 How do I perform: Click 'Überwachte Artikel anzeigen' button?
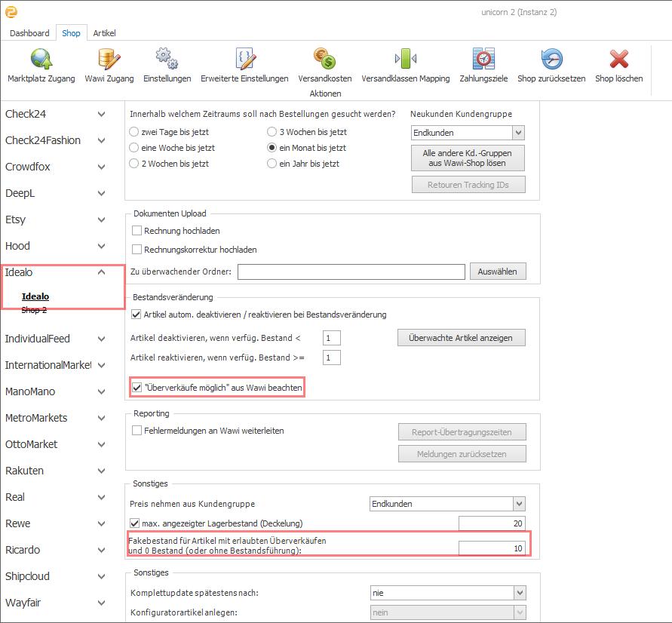[x=461, y=338]
